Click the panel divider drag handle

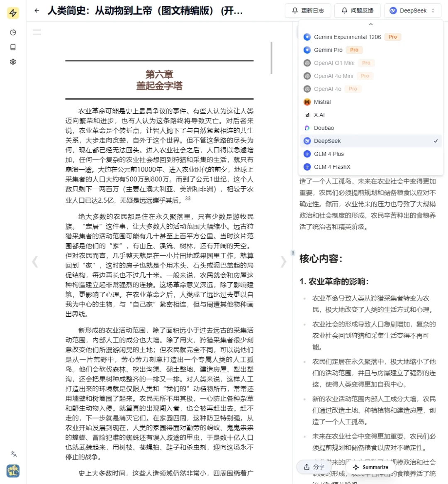click(x=293, y=253)
